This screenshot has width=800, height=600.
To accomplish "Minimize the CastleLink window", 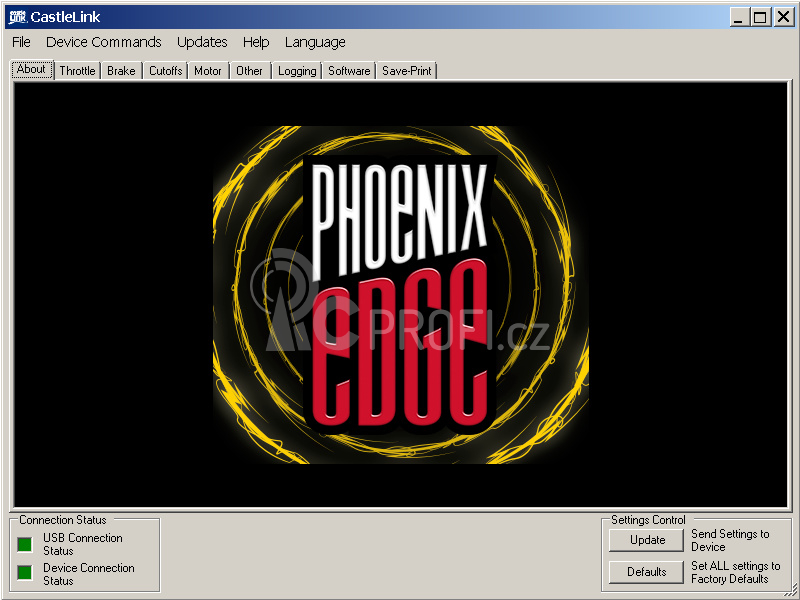I will (738, 17).
